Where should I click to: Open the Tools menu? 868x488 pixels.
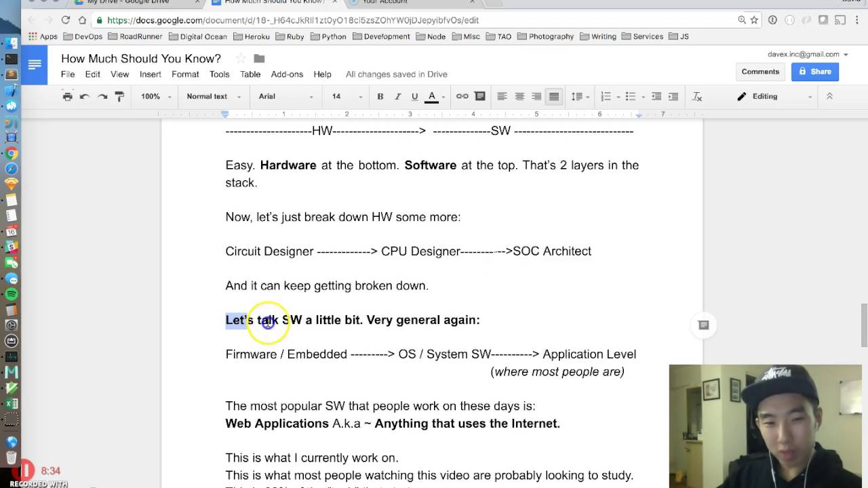219,74
